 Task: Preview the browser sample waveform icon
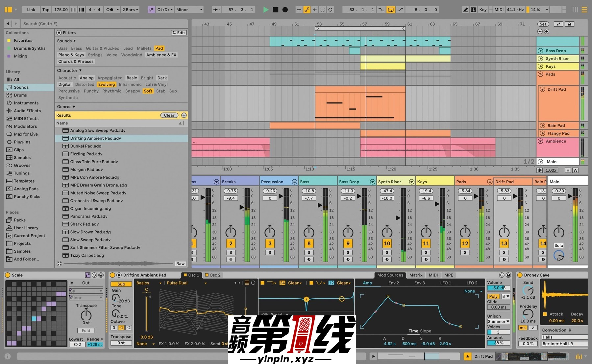pos(59,263)
